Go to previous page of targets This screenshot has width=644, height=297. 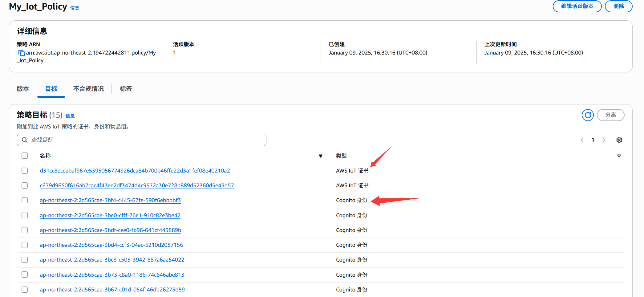click(x=582, y=140)
